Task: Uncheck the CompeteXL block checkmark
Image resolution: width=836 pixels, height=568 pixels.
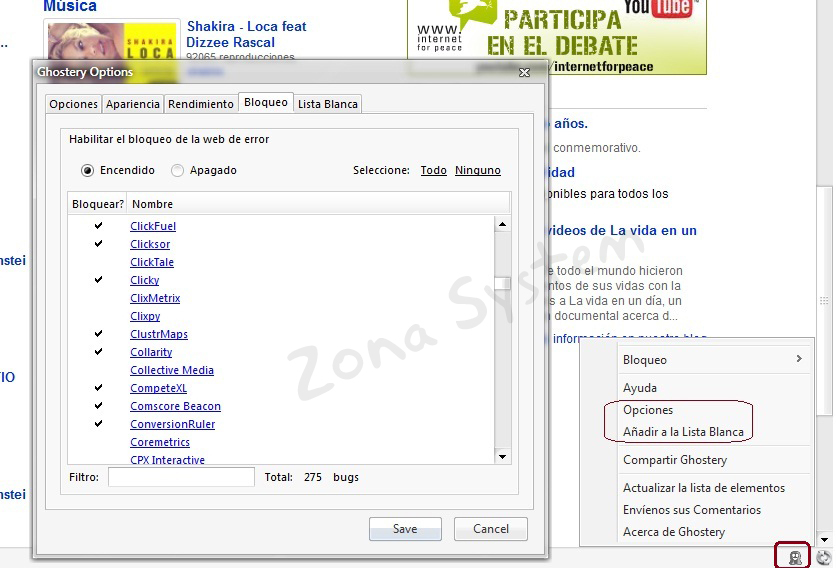Action: [99, 388]
